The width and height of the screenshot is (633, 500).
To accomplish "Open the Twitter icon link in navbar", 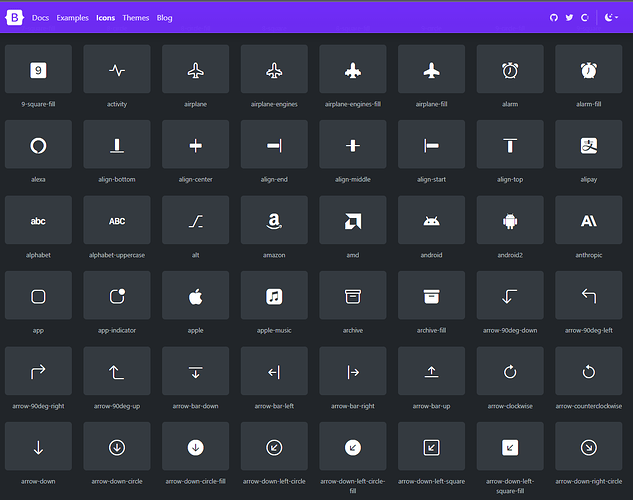I will [x=569, y=17].
